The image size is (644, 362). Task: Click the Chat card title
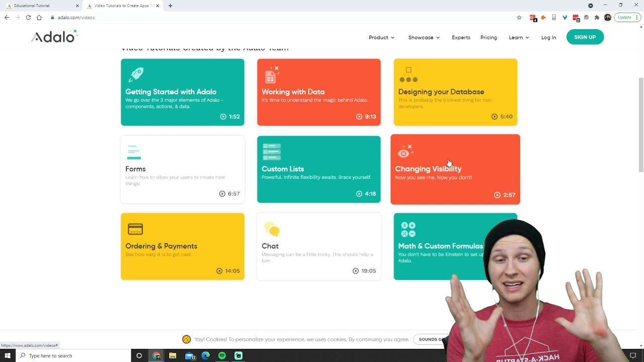tap(270, 246)
